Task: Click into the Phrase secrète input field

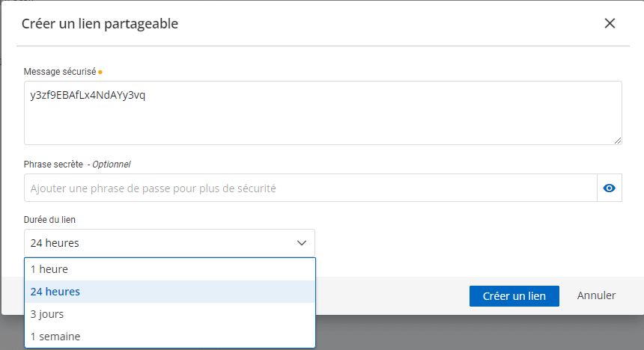Action: pyautogui.click(x=310, y=188)
